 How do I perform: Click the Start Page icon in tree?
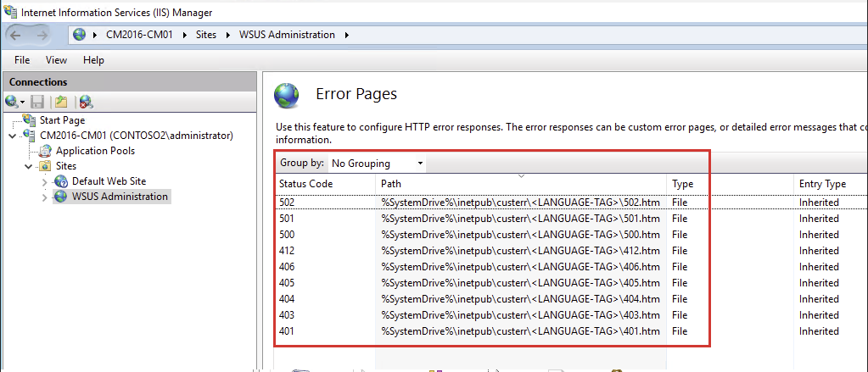pyautogui.click(x=31, y=119)
